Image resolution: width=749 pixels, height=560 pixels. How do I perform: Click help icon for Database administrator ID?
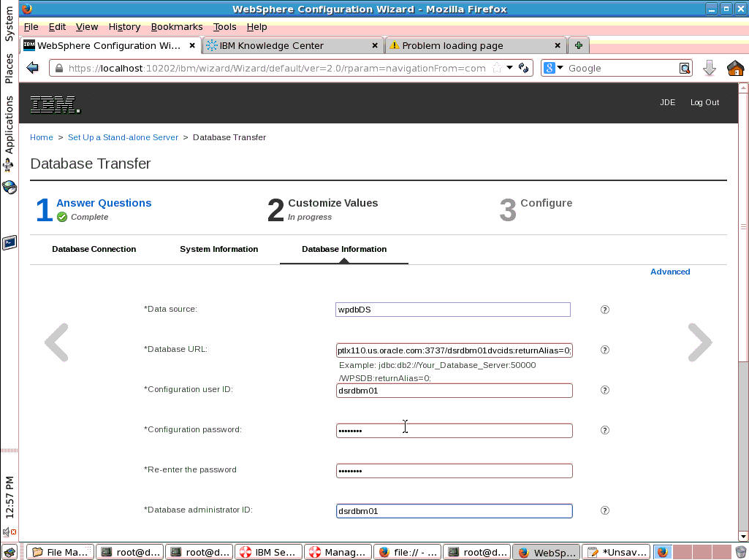604,510
